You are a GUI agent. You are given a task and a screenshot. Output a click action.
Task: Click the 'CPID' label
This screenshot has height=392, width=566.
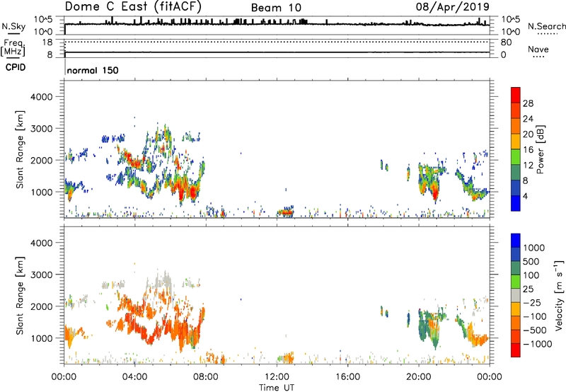click(16, 67)
